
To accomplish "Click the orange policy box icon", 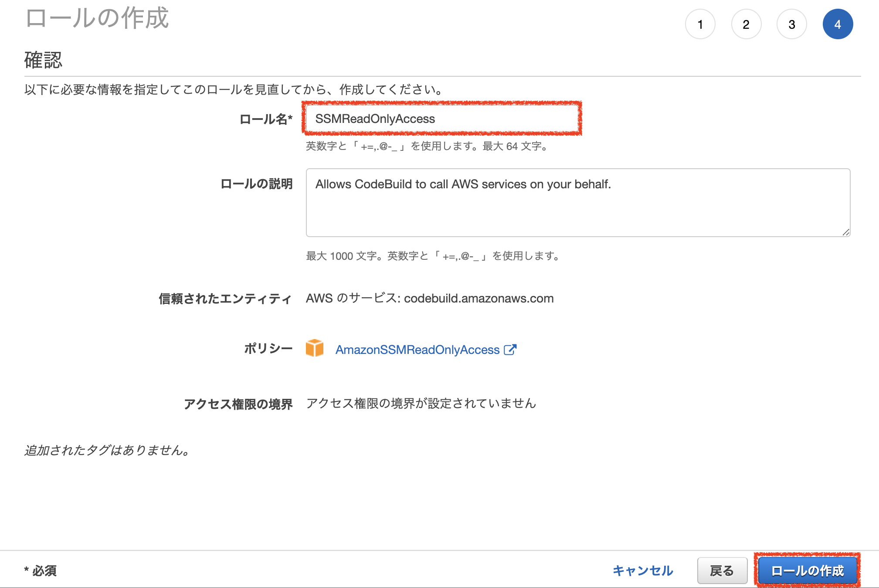I will point(315,348).
